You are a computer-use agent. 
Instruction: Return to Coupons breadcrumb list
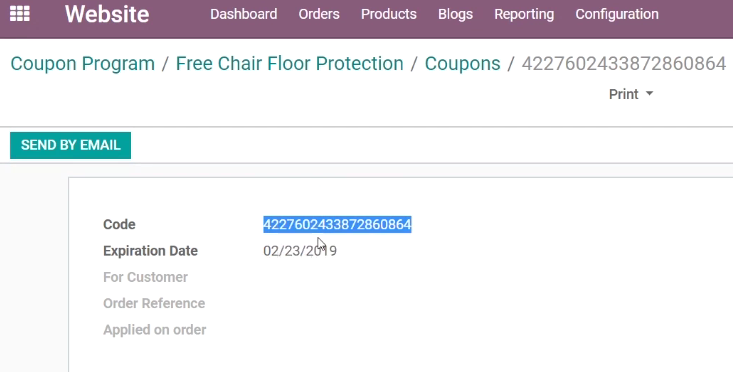coord(462,64)
